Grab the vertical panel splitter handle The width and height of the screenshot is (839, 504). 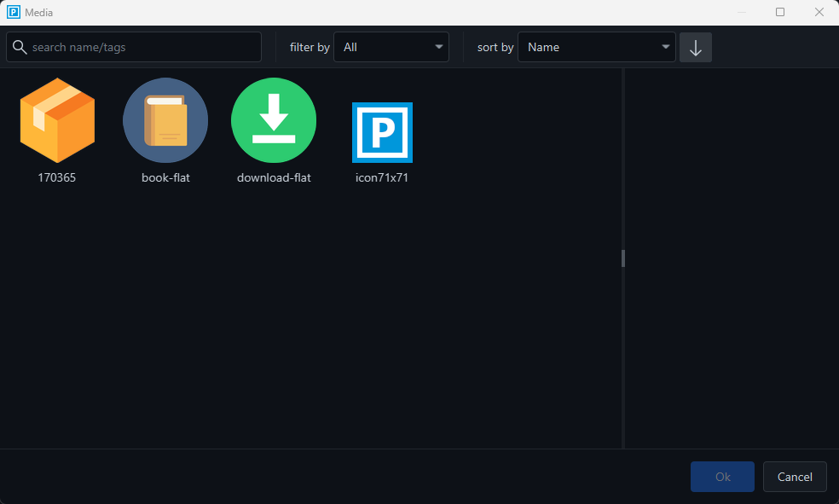tap(623, 258)
